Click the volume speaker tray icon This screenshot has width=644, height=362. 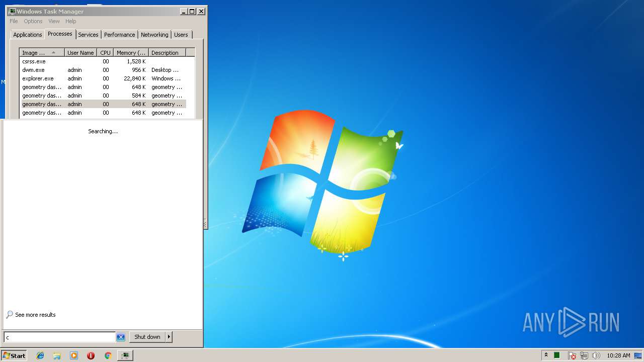[596, 355]
